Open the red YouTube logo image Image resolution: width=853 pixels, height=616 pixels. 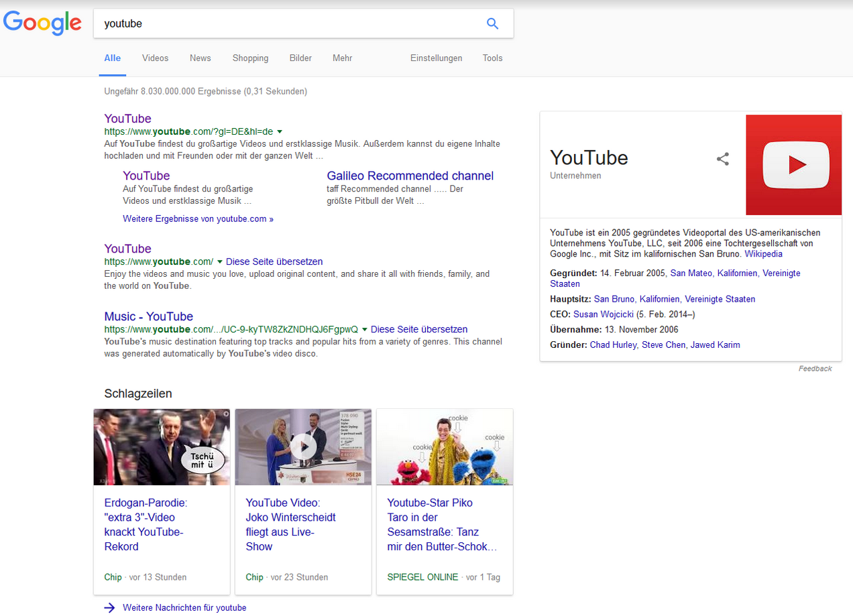pyautogui.click(x=793, y=165)
